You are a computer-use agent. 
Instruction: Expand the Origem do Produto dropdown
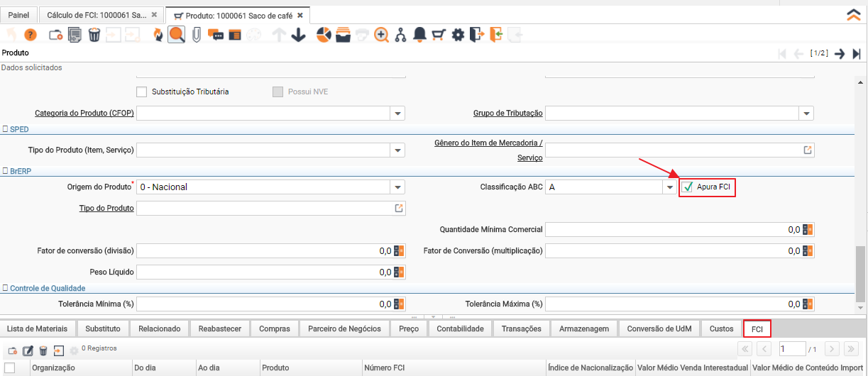point(397,187)
